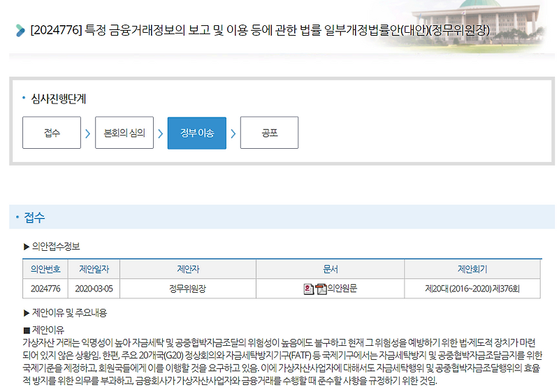Toggle the 의안접수정보 triangle marker
The image size is (559, 392).
pos(26,247)
